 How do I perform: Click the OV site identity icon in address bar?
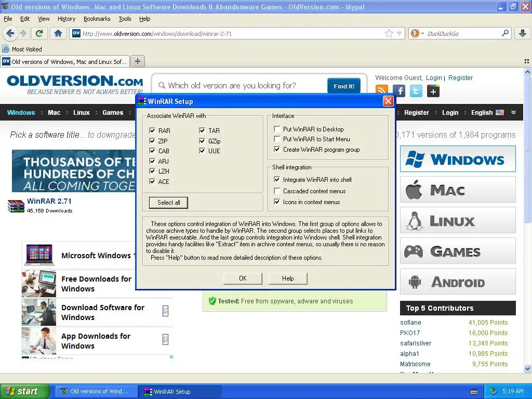76,33
